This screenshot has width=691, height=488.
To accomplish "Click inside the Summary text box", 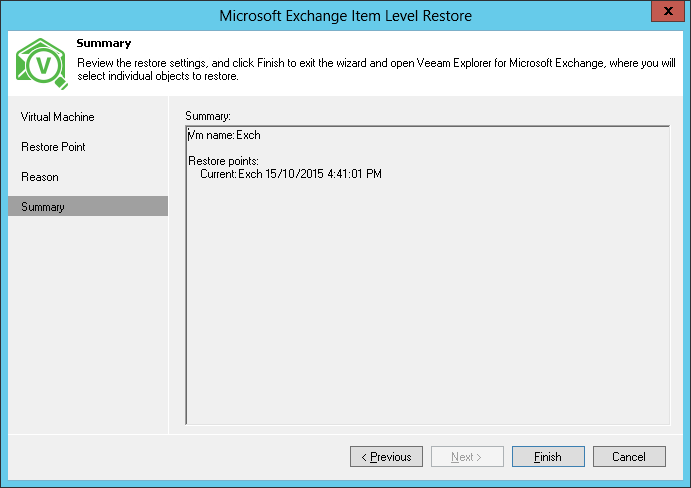I will click(x=427, y=276).
